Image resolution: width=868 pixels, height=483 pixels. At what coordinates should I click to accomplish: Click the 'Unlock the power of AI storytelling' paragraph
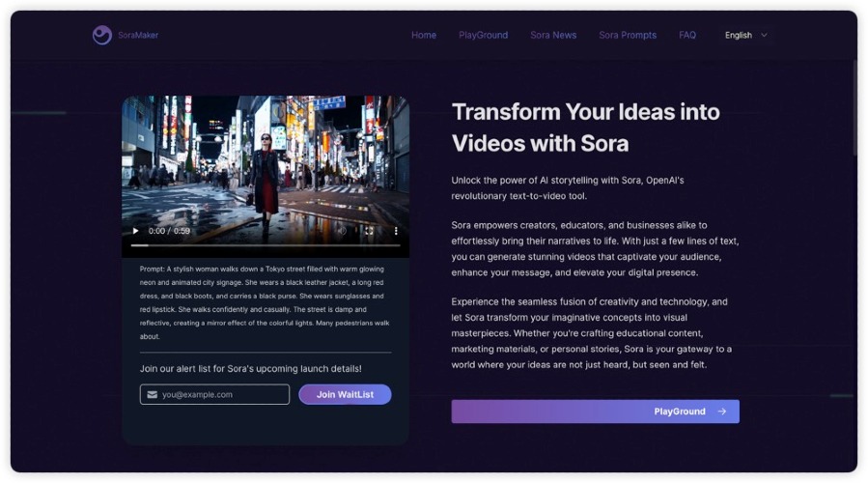click(568, 187)
